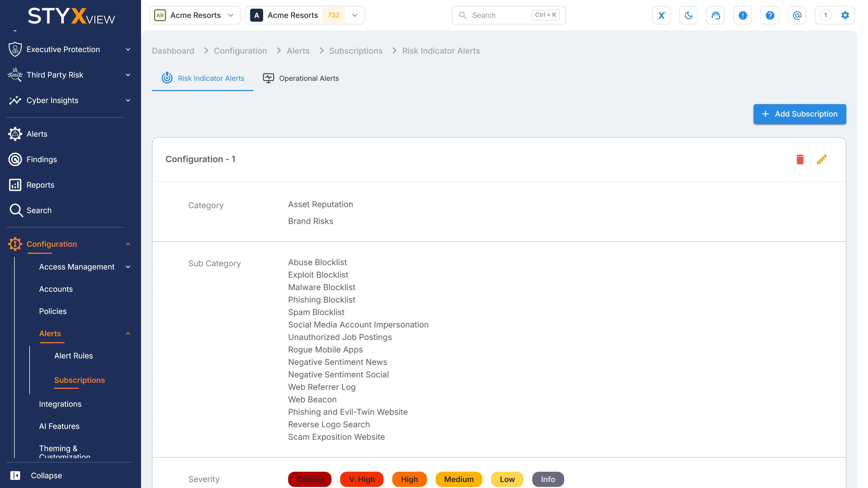Image resolution: width=868 pixels, height=488 pixels.
Task: Go to Configuration breadcrumb
Action: tap(240, 50)
